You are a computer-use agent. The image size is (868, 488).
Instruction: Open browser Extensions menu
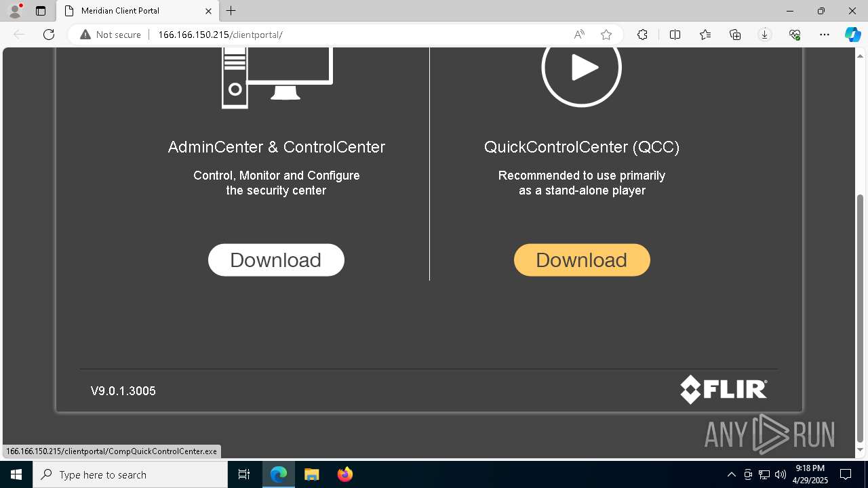pyautogui.click(x=642, y=35)
